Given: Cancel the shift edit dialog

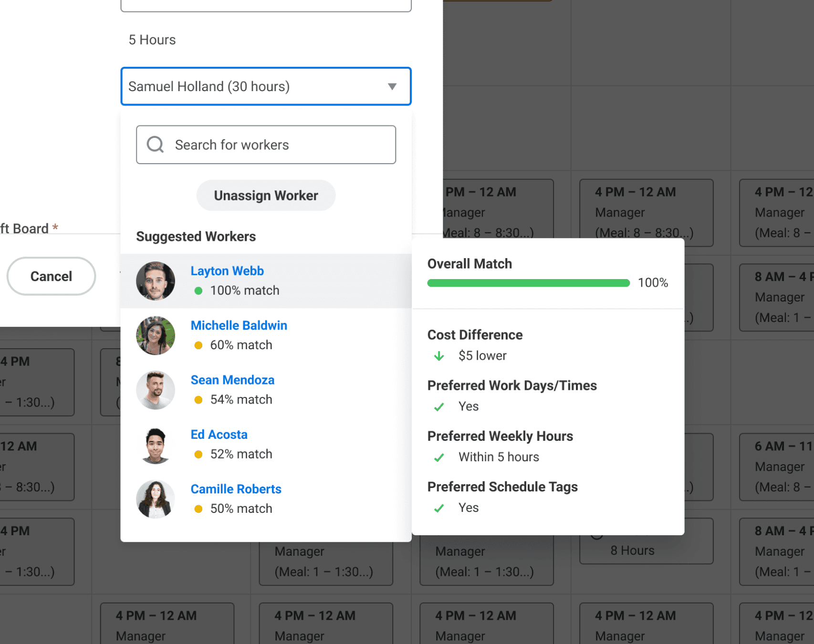Looking at the screenshot, I should (51, 276).
